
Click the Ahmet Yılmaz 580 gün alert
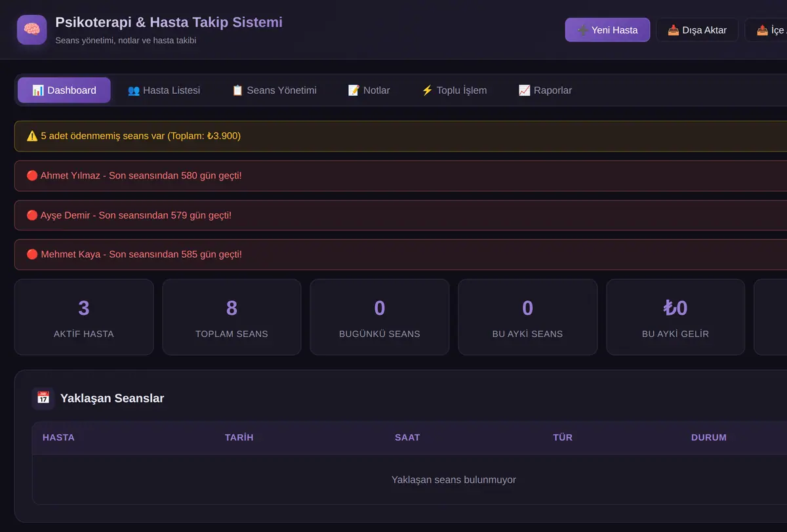tap(401, 176)
